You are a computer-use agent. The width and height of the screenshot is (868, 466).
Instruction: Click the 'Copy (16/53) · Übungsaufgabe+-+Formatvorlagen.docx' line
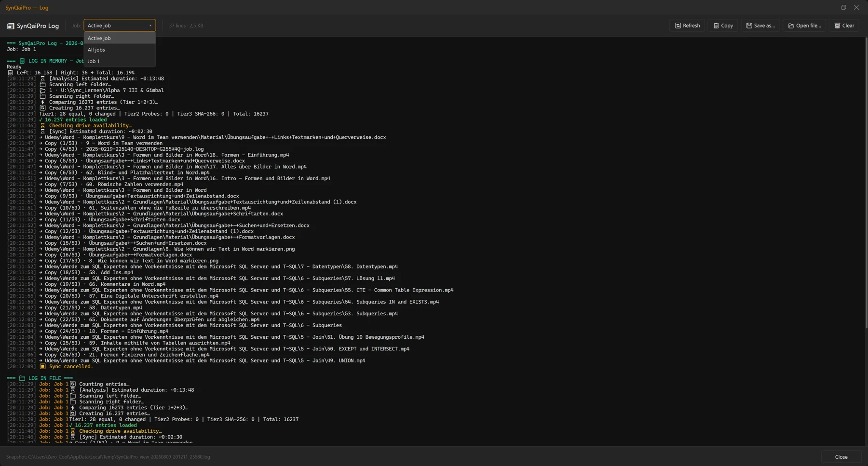(99, 255)
